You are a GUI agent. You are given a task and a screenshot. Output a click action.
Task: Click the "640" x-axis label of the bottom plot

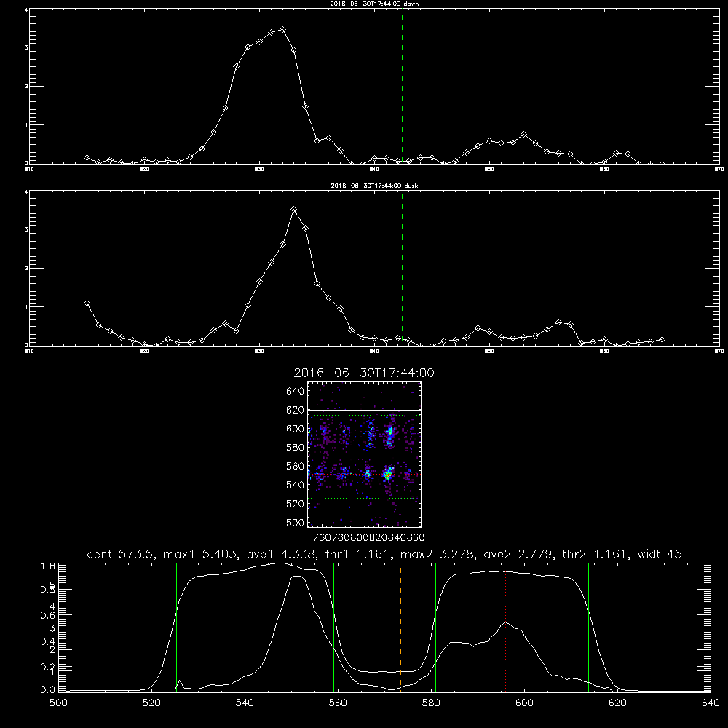tap(711, 703)
